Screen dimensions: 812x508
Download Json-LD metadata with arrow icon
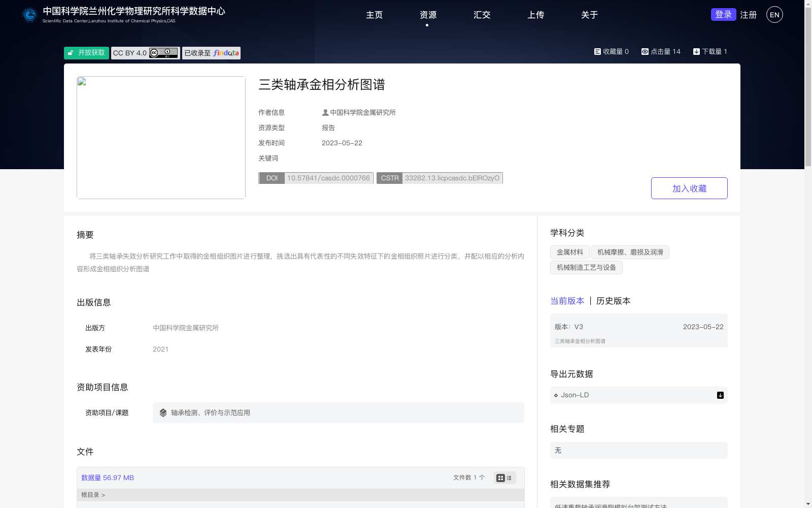click(x=720, y=395)
